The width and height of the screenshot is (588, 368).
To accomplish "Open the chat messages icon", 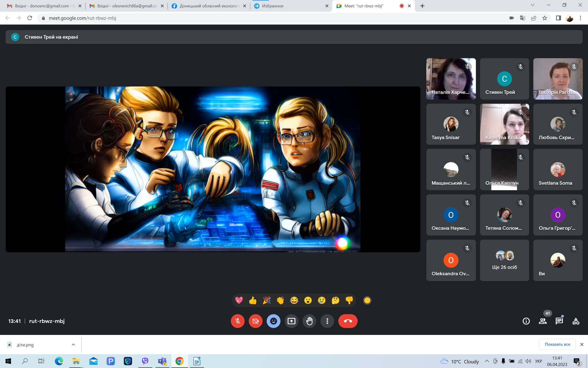I will tap(559, 321).
